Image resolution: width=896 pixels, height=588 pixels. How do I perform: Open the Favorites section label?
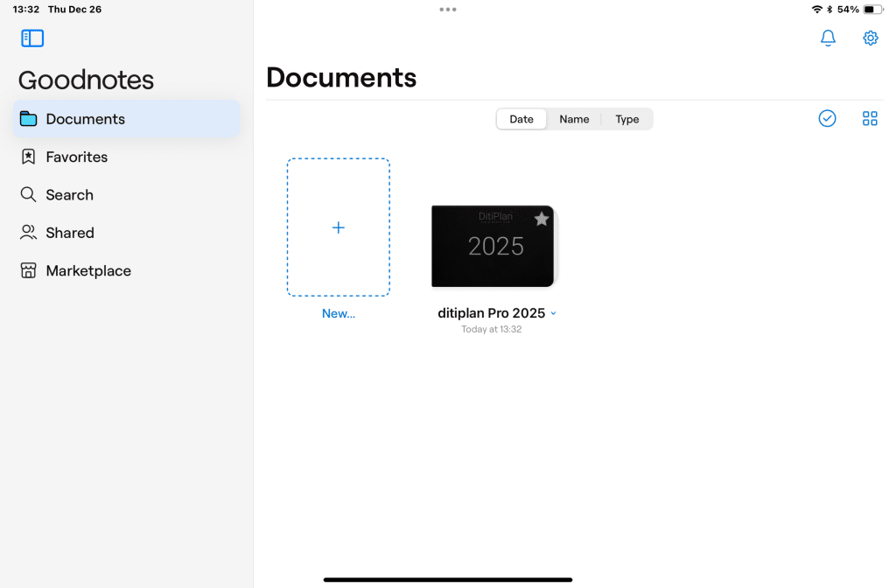click(77, 157)
